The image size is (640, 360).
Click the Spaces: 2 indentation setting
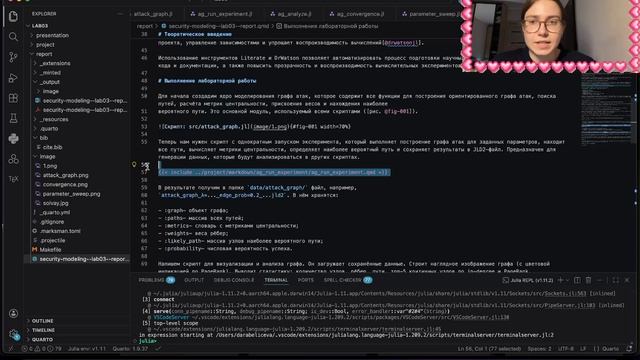539,349
